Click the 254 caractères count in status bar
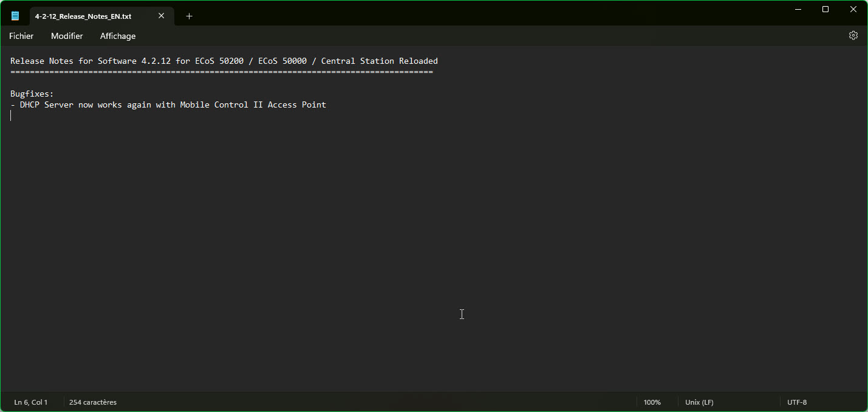868x412 pixels. pyautogui.click(x=93, y=402)
